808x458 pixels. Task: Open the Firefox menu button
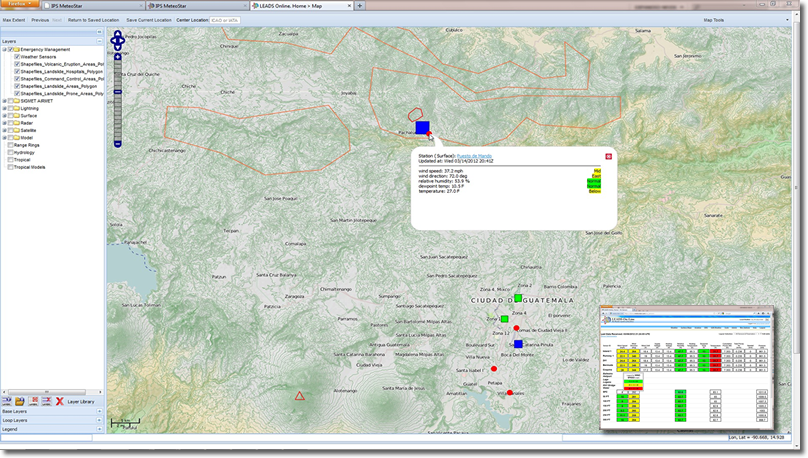click(19, 4)
